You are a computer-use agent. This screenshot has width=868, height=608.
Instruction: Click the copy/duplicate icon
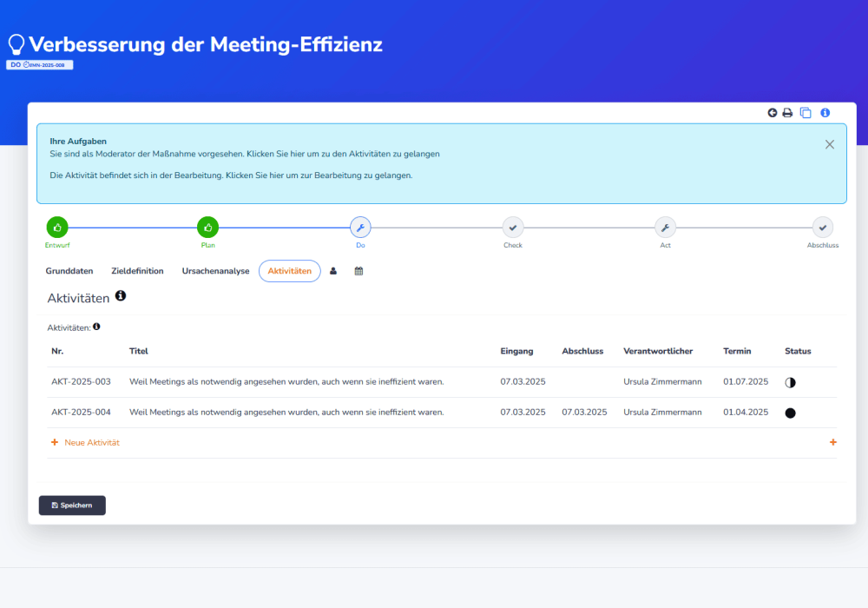806,113
